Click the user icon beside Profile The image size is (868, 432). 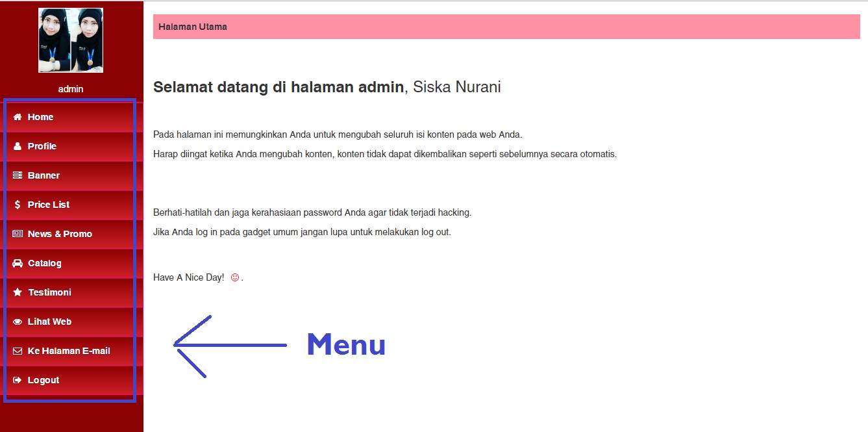click(18, 146)
